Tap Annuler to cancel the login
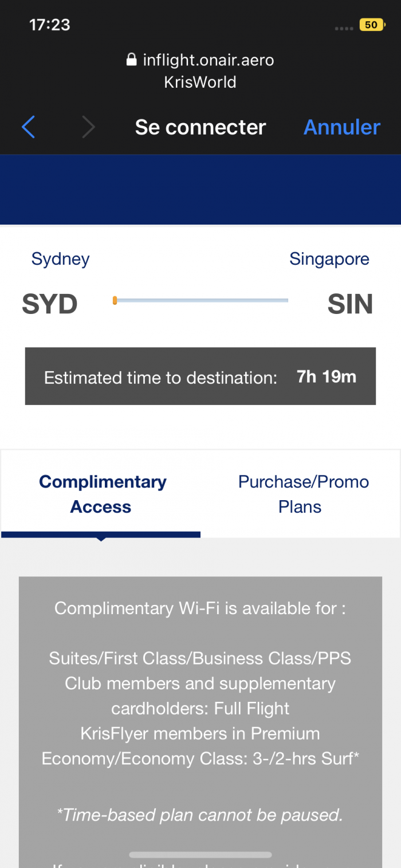Viewport: 401px width, 868px height. [341, 127]
